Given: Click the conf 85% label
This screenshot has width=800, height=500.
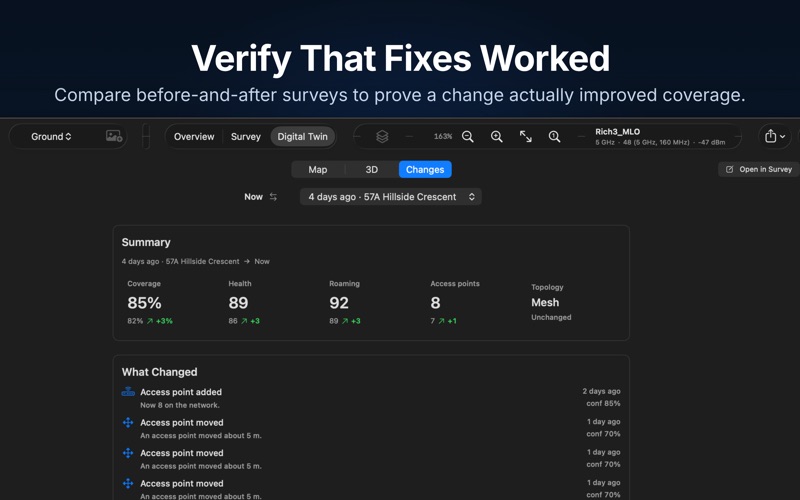Looking at the screenshot, I should (603, 404).
